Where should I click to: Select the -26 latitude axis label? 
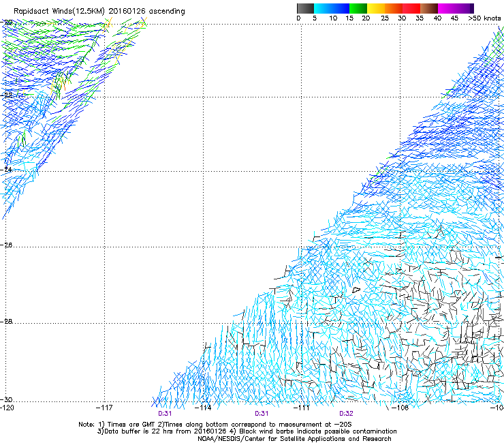pyautogui.click(x=6, y=245)
